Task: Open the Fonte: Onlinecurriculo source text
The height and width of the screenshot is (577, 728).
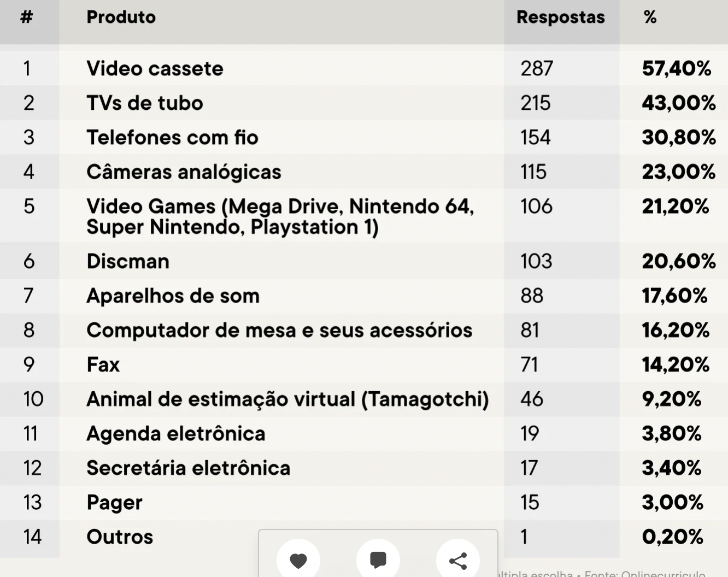Action: pos(645,573)
